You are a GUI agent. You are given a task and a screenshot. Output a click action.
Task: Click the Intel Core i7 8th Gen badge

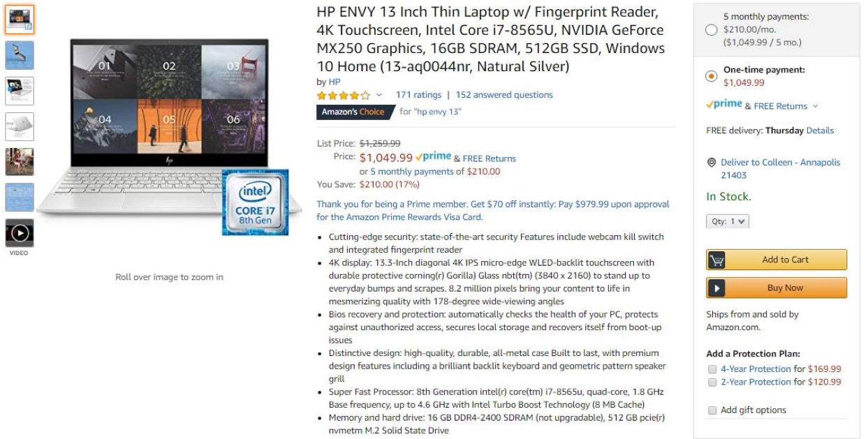tap(255, 202)
